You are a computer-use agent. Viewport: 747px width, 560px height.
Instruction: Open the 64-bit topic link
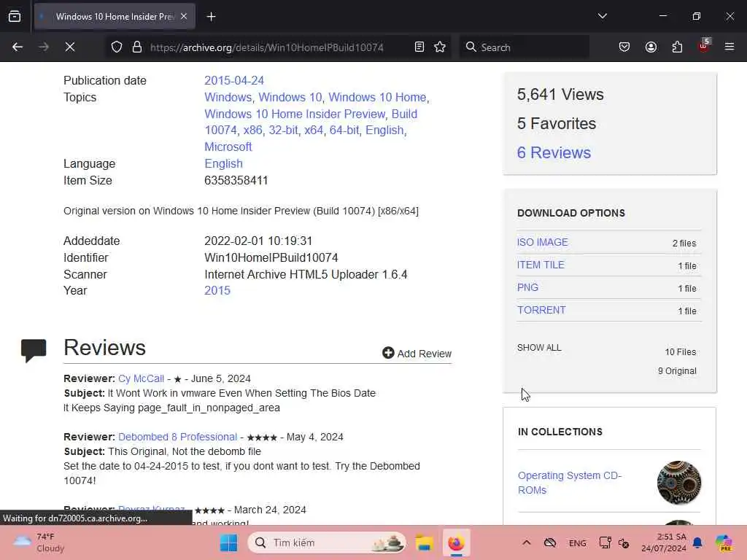(344, 130)
